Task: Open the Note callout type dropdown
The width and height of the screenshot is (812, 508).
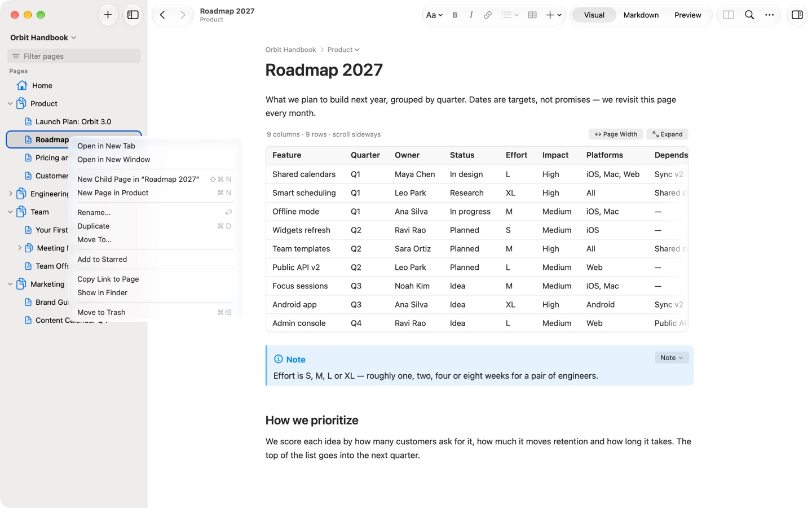Action: [x=672, y=357]
